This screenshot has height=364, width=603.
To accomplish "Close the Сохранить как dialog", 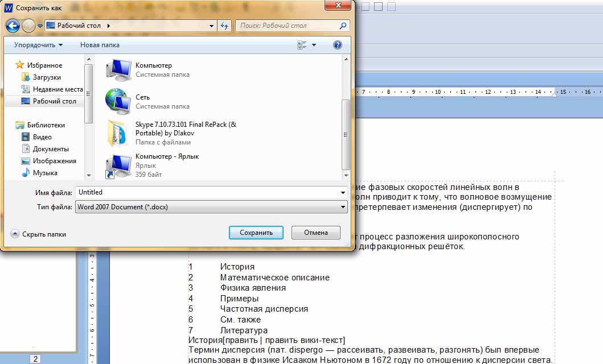I will point(338,5).
